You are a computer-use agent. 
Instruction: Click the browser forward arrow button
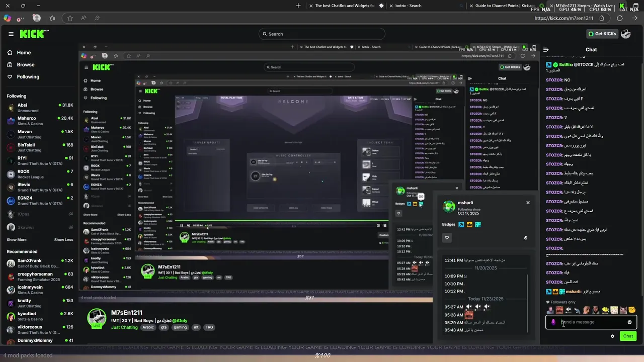pos(635,18)
